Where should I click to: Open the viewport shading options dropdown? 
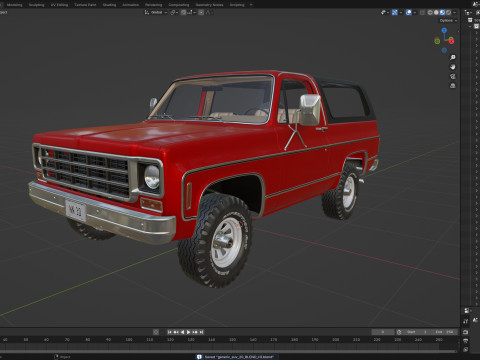[455, 12]
